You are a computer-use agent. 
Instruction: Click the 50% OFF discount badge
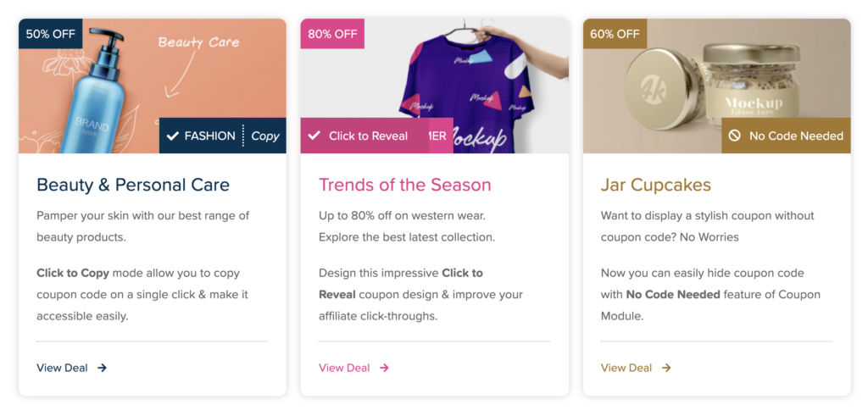(x=50, y=34)
